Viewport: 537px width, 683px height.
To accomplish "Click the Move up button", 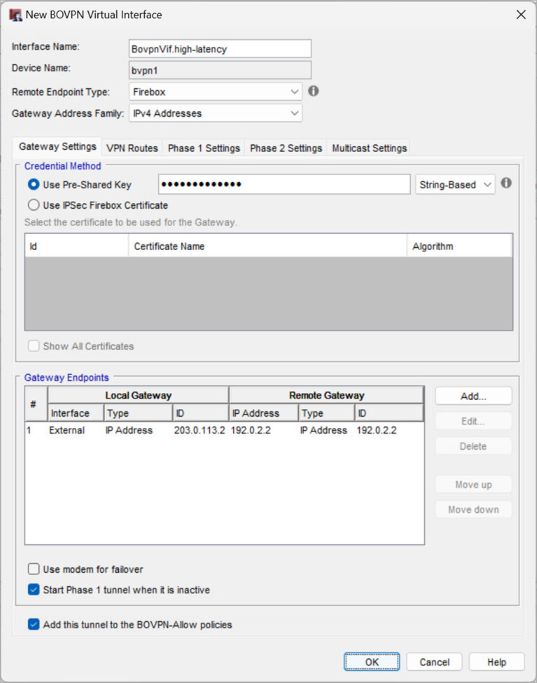I will [473, 484].
